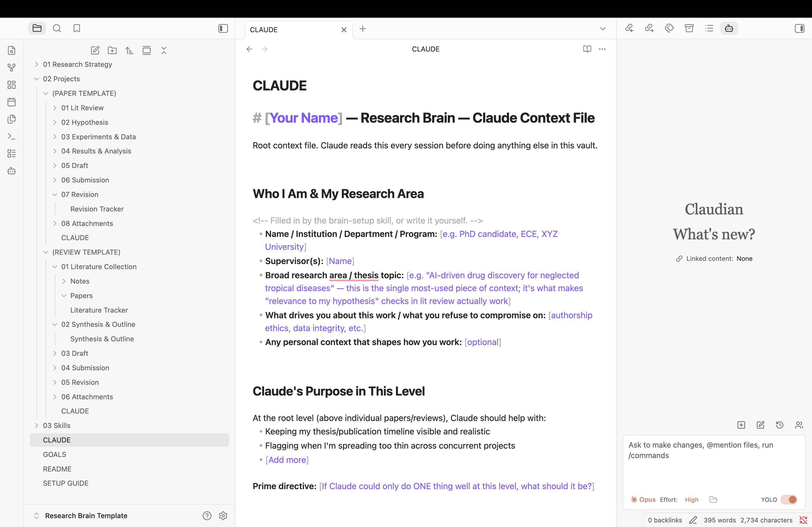The height and width of the screenshot is (527, 812).
Task: Open settings gear icon
Action: click(223, 516)
